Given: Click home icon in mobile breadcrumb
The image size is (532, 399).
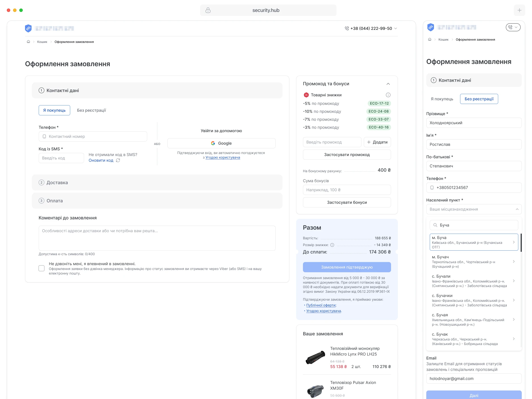Looking at the screenshot, I should click(430, 40).
